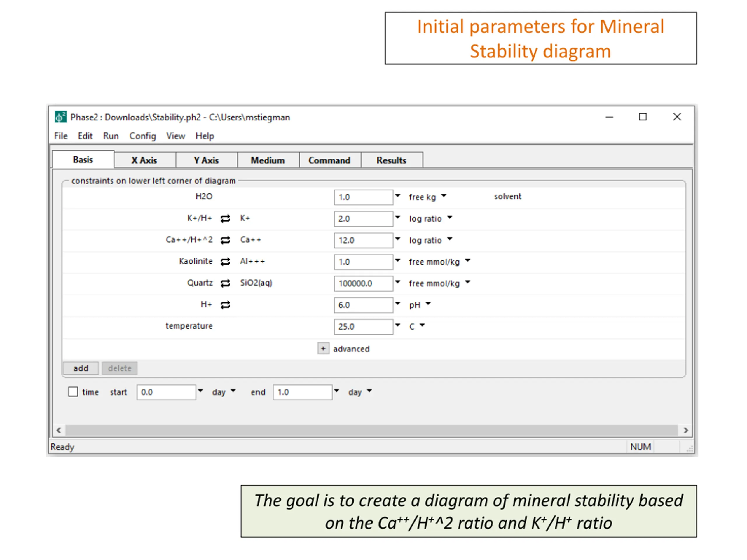747x560 pixels.
Task: Switch to the X Axis tab
Action: 144,160
